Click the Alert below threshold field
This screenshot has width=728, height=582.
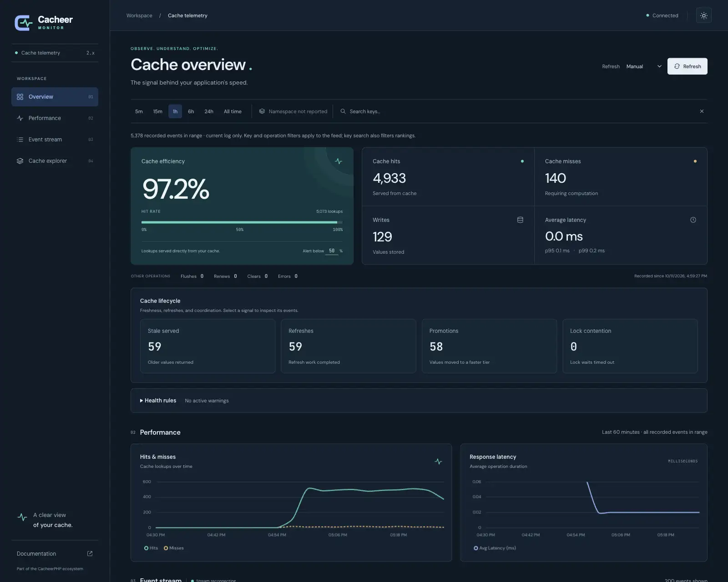[332, 251]
